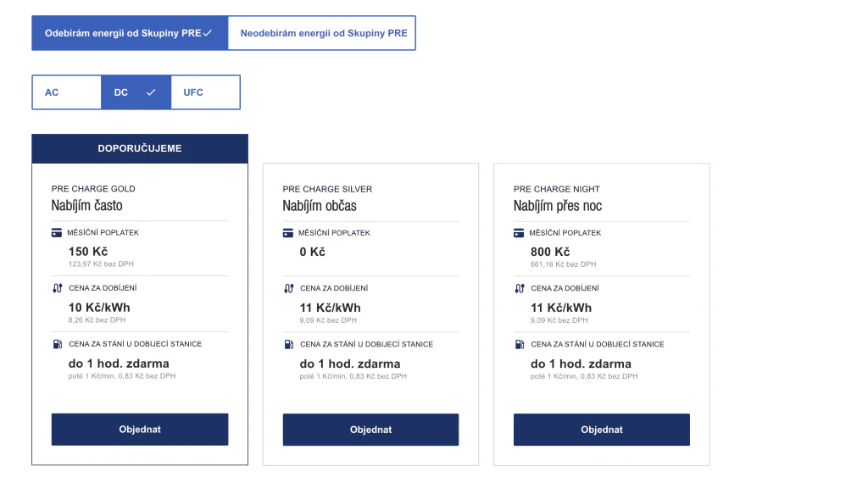This screenshot has height=494, width=868.
Task: Click the credit card icon in Silver plan
Action: [x=288, y=232]
